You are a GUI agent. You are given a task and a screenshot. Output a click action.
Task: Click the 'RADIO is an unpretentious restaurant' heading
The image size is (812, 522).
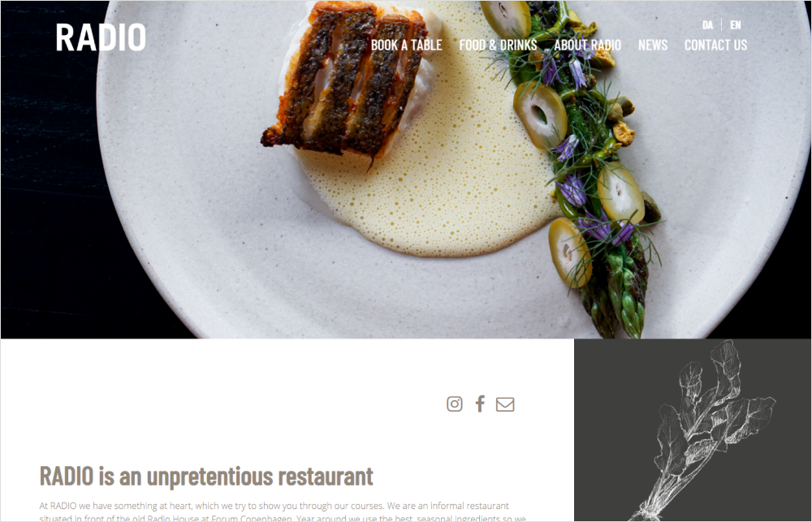pos(206,476)
